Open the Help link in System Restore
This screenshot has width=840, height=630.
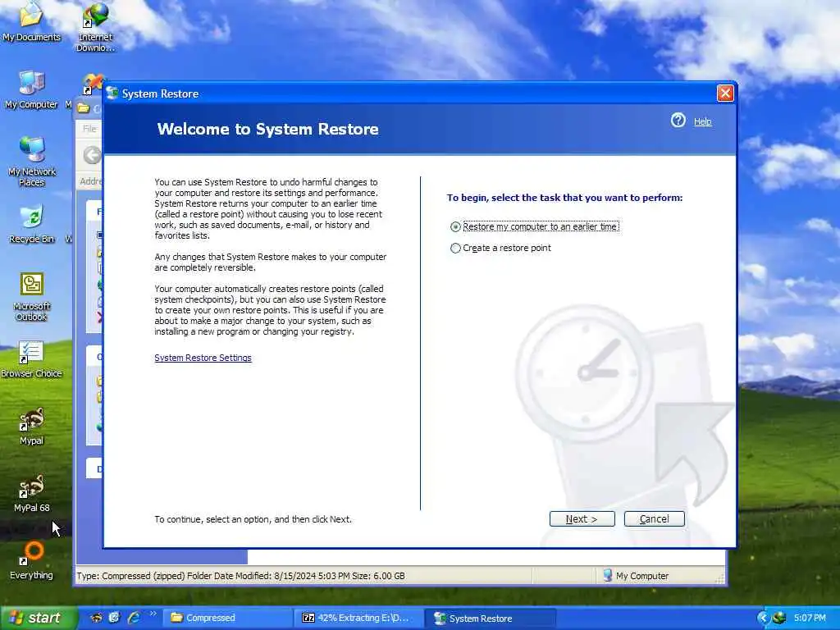click(x=702, y=121)
